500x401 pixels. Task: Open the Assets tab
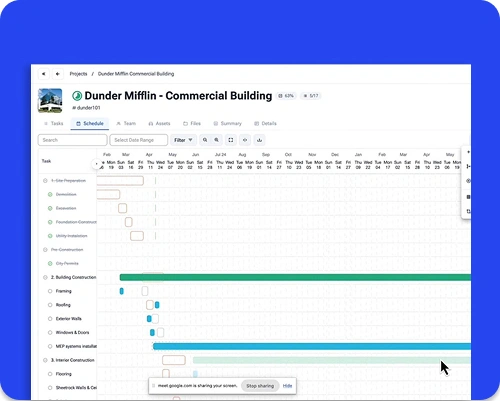point(159,123)
